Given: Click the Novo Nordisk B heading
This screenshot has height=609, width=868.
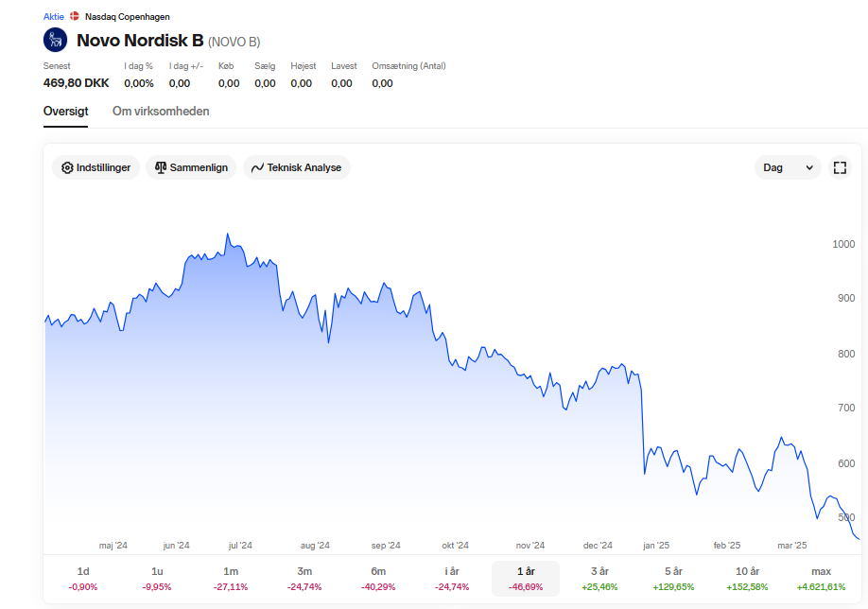Looking at the screenshot, I should pos(140,41).
